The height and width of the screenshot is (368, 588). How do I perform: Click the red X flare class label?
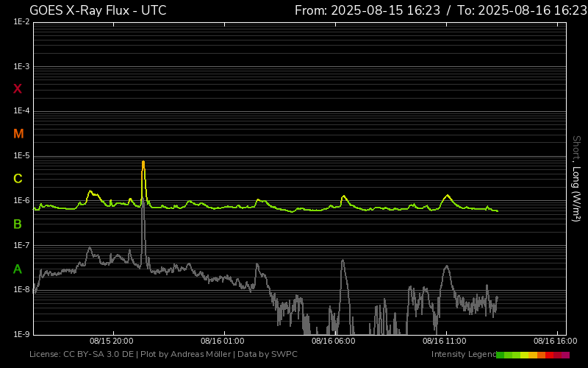(18, 89)
